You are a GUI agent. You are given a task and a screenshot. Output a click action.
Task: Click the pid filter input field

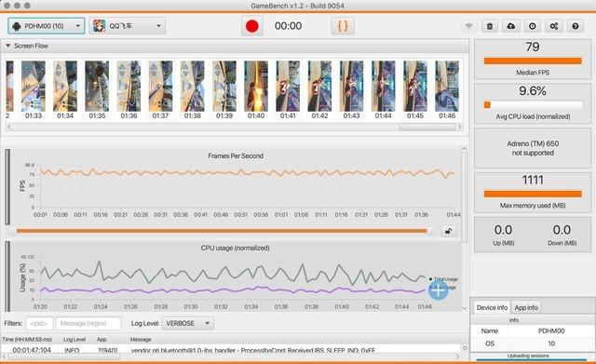click(x=39, y=323)
